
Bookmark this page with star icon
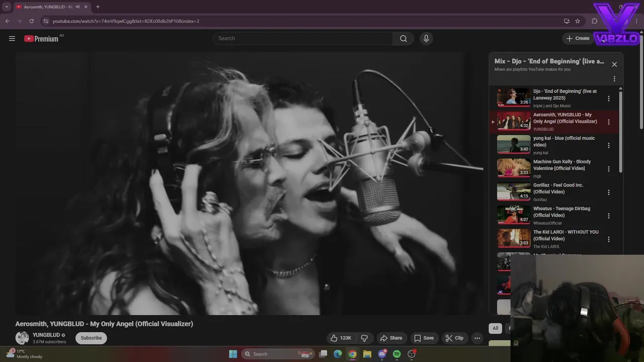[578, 21]
